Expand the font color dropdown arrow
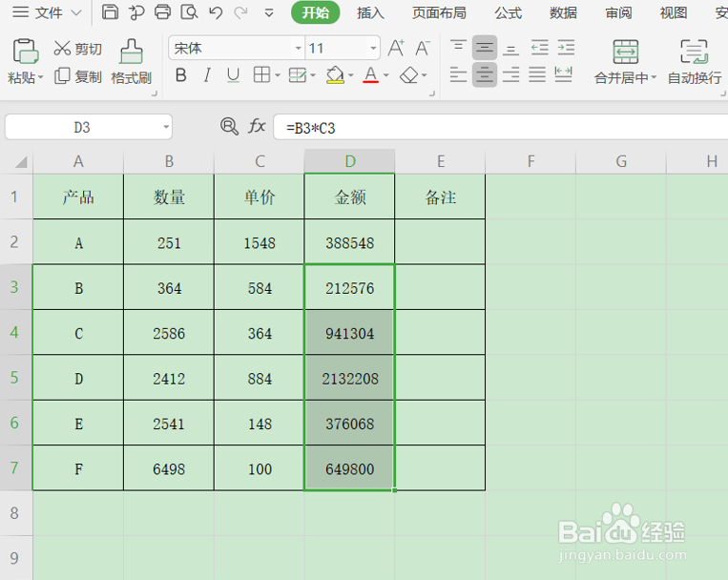Image resolution: width=728 pixels, height=580 pixels. [x=385, y=75]
